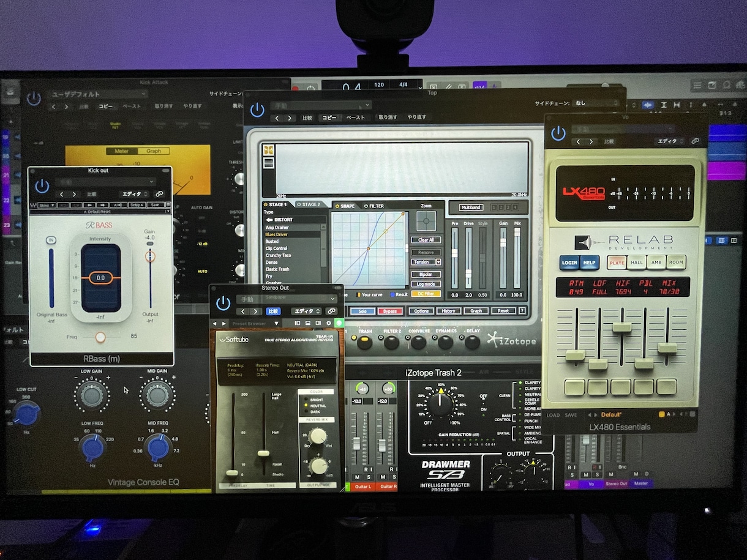Viewport: 747px width, 560px height.
Task: Click the Gain slider handle in RBass
Action: 150,256
